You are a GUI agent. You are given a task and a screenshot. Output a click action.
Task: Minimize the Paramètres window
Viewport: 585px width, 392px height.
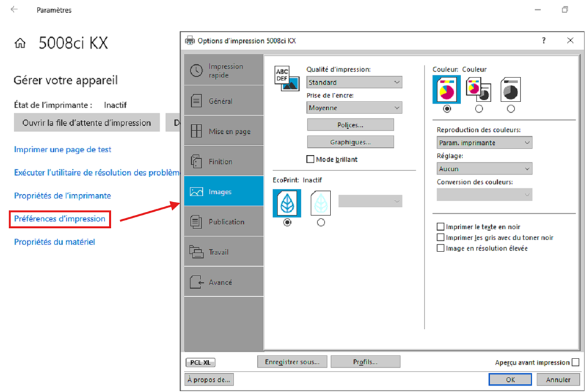537,10
